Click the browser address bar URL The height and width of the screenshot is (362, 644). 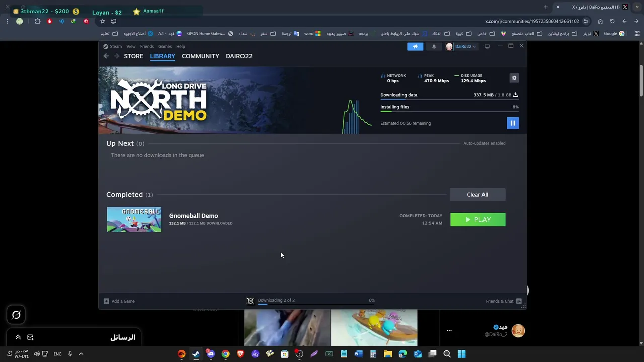point(532,21)
